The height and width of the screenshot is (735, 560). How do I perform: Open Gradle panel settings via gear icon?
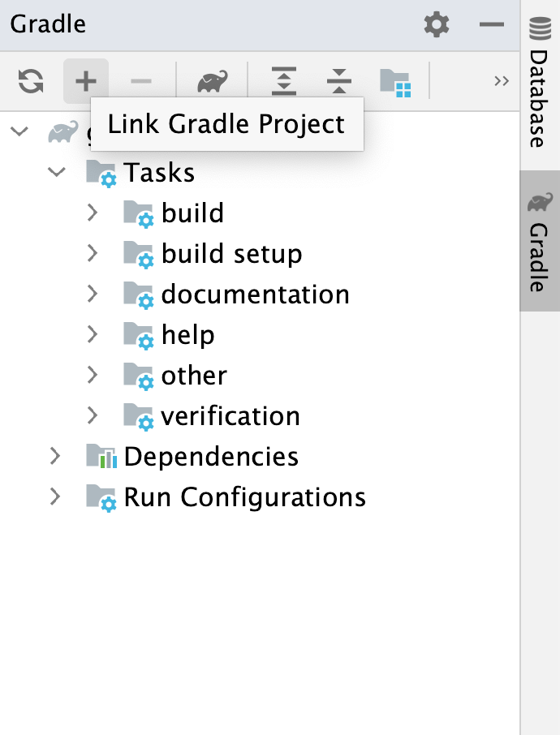[x=436, y=24]
